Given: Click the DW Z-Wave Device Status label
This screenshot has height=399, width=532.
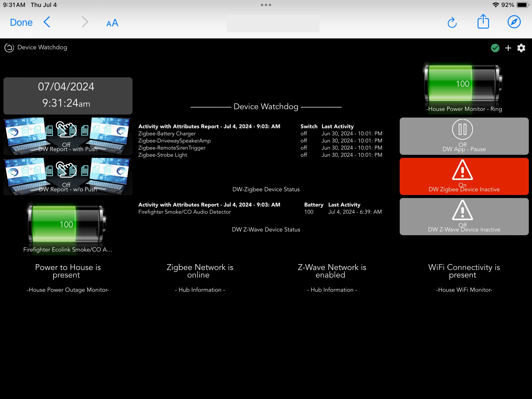Looking at the screenshot, I should [266, 230].
